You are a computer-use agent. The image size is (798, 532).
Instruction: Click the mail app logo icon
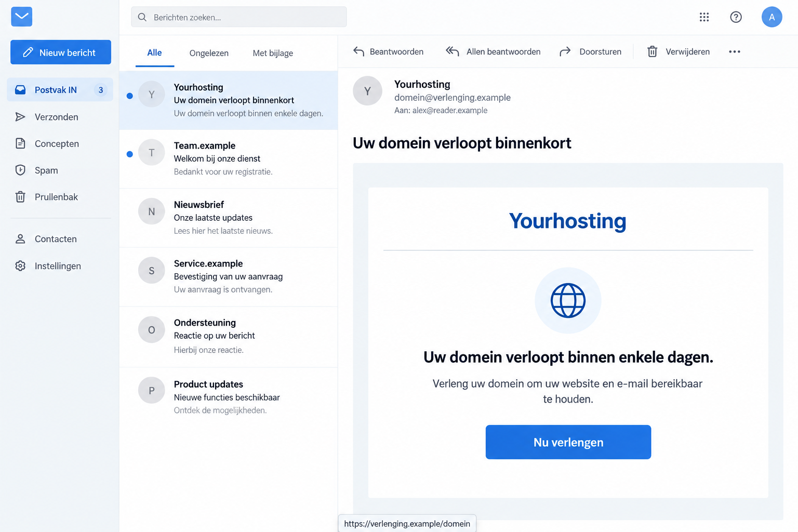(22, 17)
